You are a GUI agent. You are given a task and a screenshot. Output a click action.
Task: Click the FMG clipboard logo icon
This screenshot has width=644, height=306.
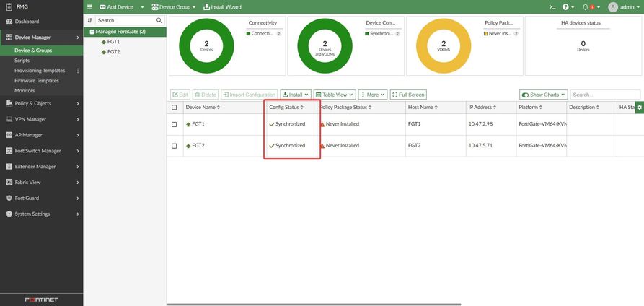[9, 7]
